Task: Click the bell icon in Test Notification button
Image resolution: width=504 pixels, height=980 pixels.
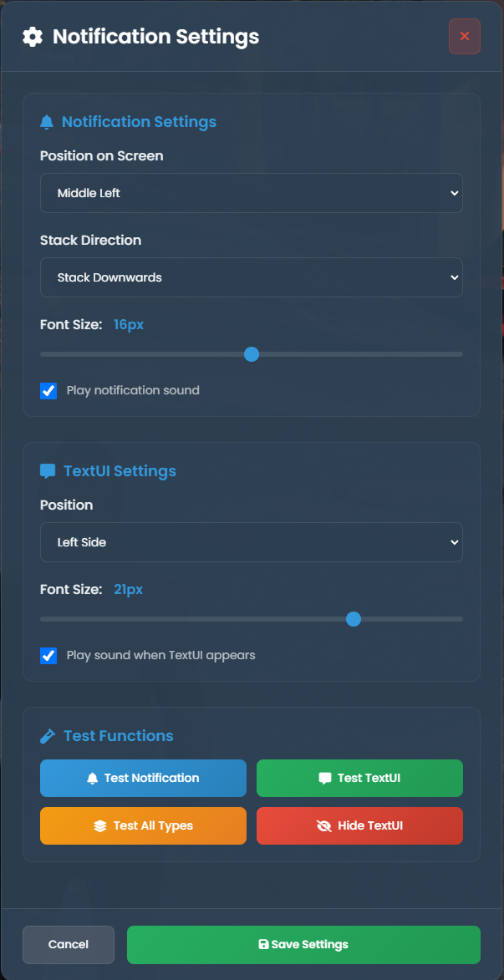Action: click(93, 778)
